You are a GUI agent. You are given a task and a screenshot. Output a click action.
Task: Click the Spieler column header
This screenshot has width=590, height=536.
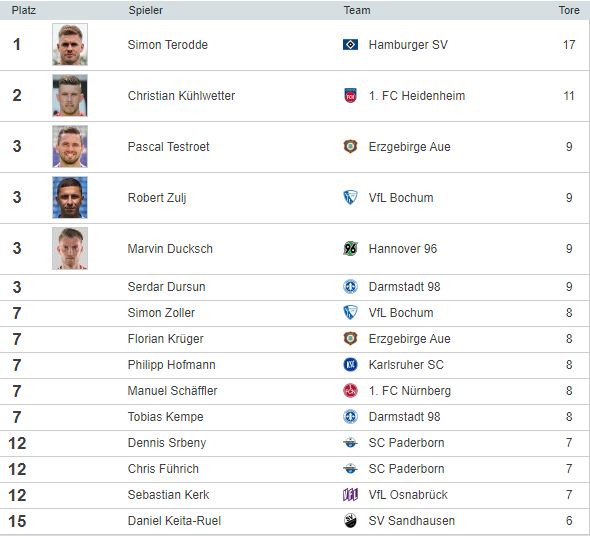(x=146, y=10)
